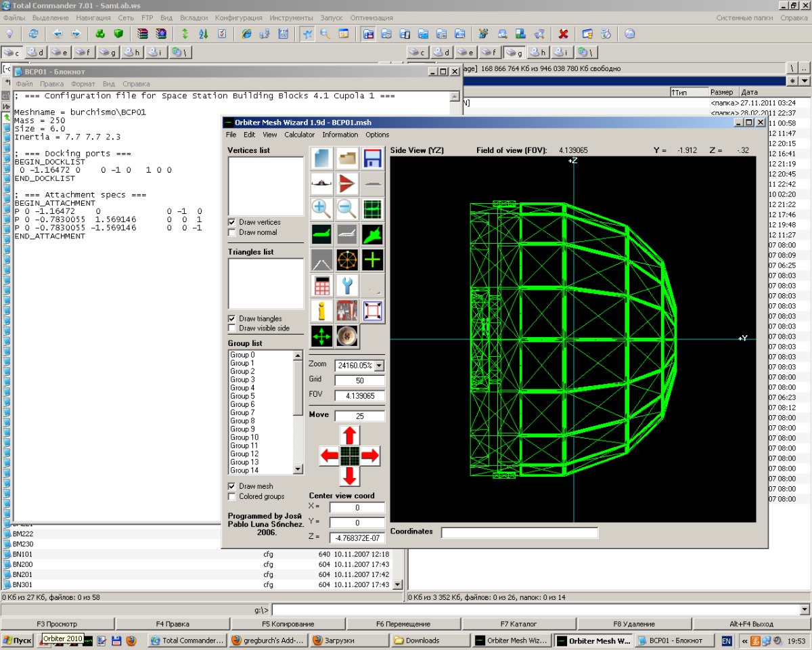Open the Total Commander command line dropdown
Image resolution: width=812 pixels, height=650 pixels.
coord(805,610)
